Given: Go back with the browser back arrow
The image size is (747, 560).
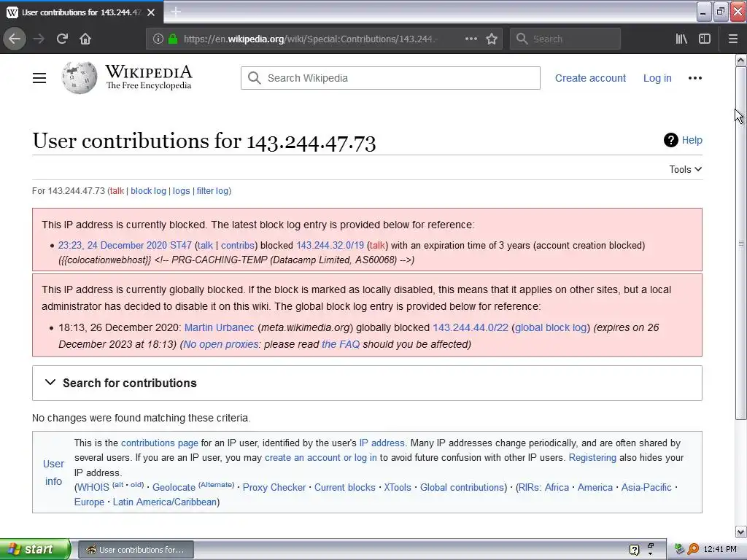Looking at the screenshot, I should coord(15,39).
